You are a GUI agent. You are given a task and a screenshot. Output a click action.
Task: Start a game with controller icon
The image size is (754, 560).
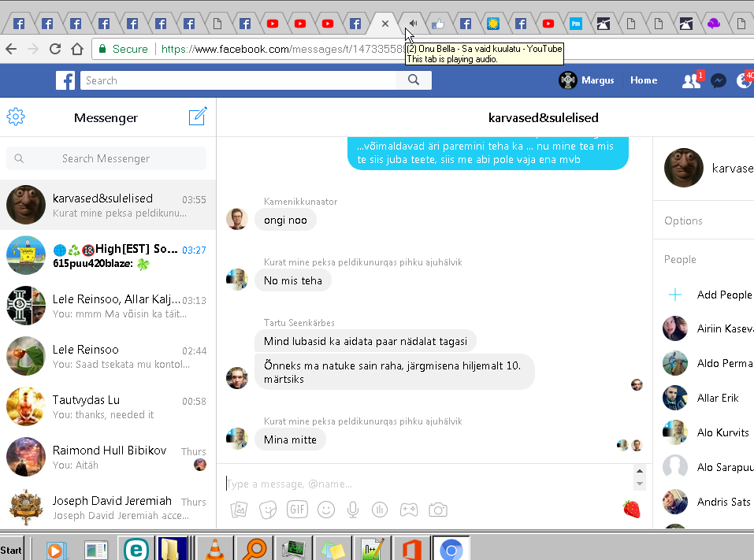(409, 510)
